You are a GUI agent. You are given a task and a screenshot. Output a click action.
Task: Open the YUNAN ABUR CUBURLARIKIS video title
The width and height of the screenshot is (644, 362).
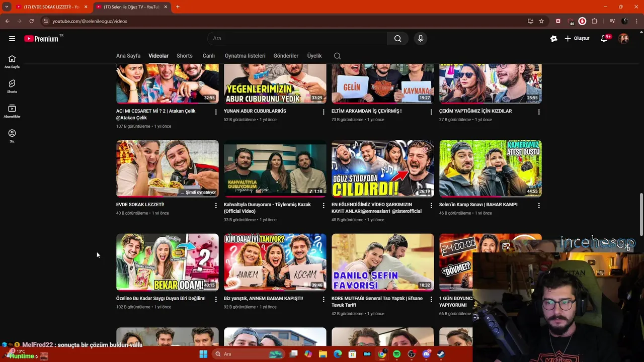click(255, 111)
